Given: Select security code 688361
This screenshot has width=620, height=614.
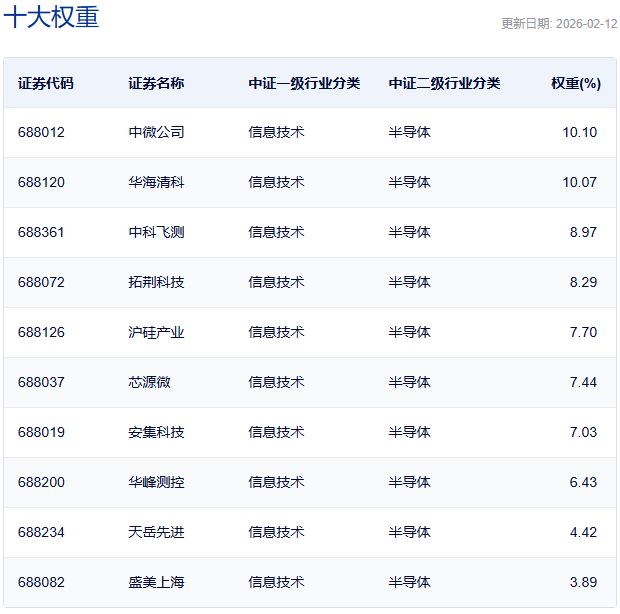Looking at the screenshot, I should [x=41, y=232].
